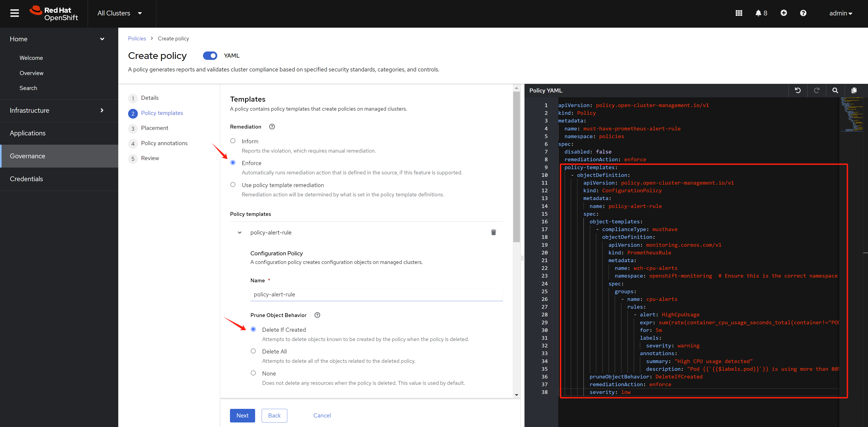View notifications bell with 8 alerts

761,13
